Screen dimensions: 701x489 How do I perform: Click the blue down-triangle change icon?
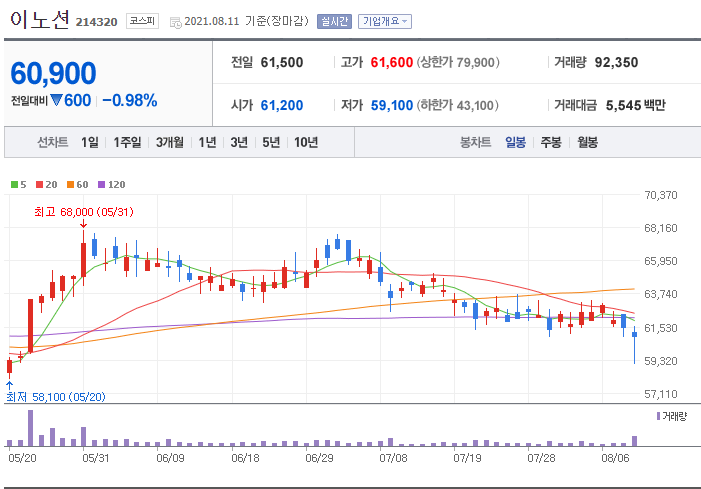[56, 100]
